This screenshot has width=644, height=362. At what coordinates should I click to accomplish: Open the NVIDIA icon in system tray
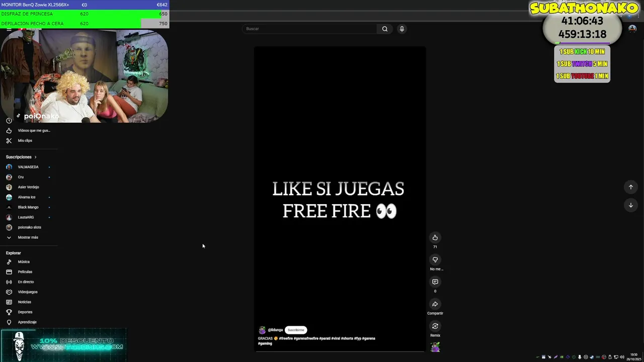coord(561,357)
